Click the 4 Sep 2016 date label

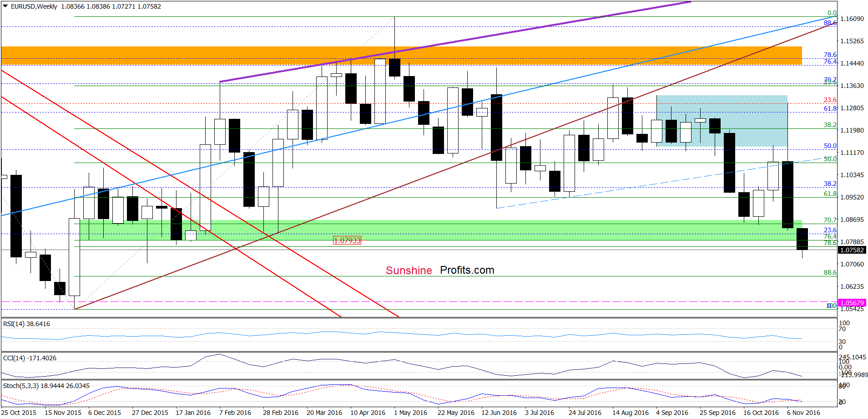[672, 413]
